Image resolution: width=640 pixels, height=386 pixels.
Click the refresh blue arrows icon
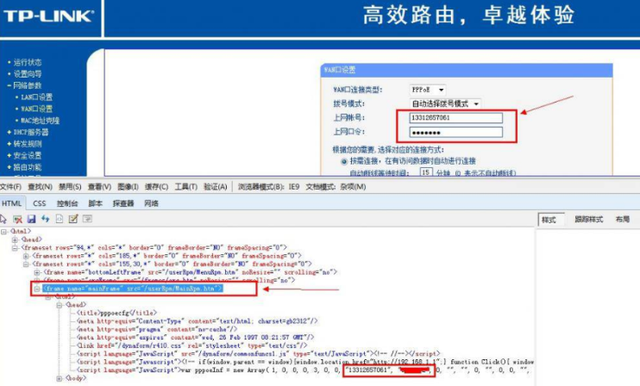click(45, 219)
